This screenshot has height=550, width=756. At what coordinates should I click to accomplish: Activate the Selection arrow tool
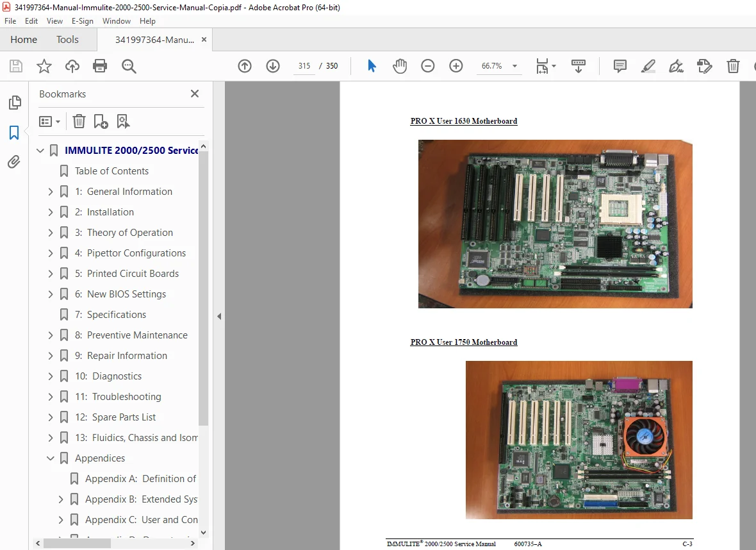pyautogui.click(x=371, y=66)
